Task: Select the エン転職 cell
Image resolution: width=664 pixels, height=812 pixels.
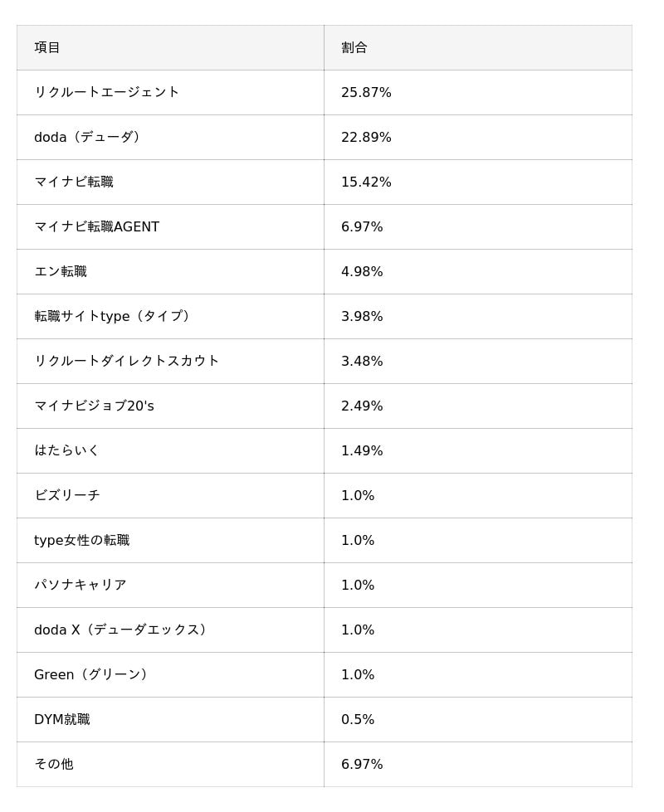Action: click(61, 271)
